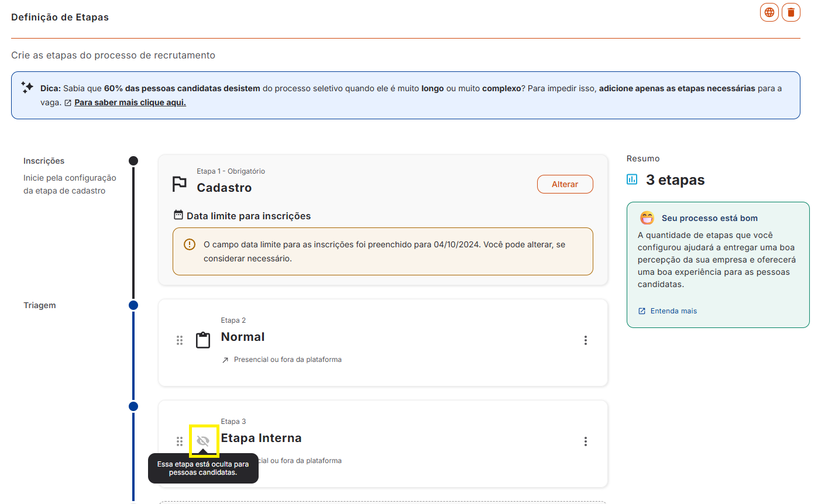Click the calendar icon by Data limite

(x=178, y=215)
